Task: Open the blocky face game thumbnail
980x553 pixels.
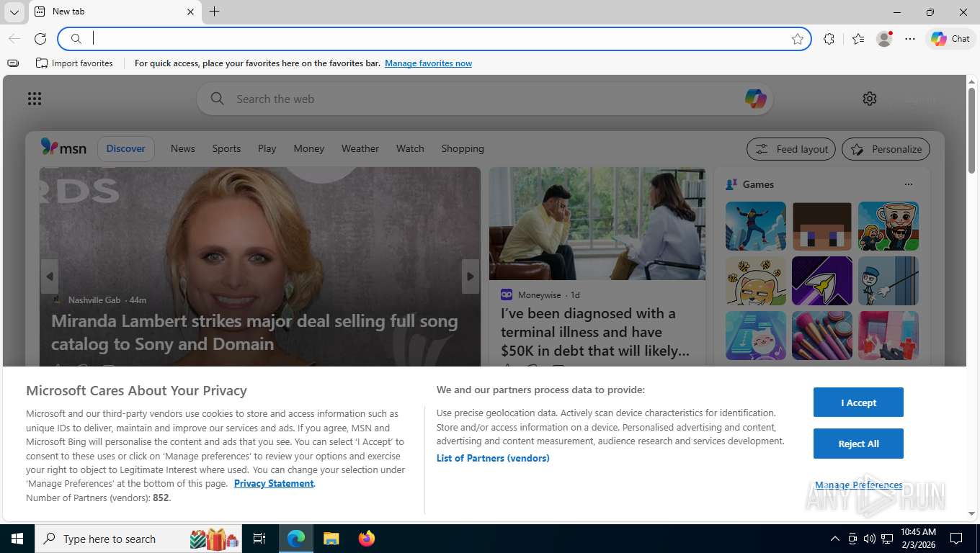Action: (822, 226)
